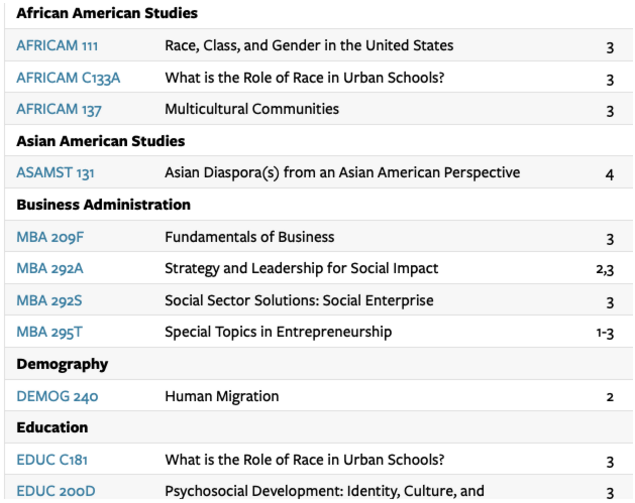Click the African American Studies section heading
The width and height of the screenshot is (635, 503).
tap(107, 14)
